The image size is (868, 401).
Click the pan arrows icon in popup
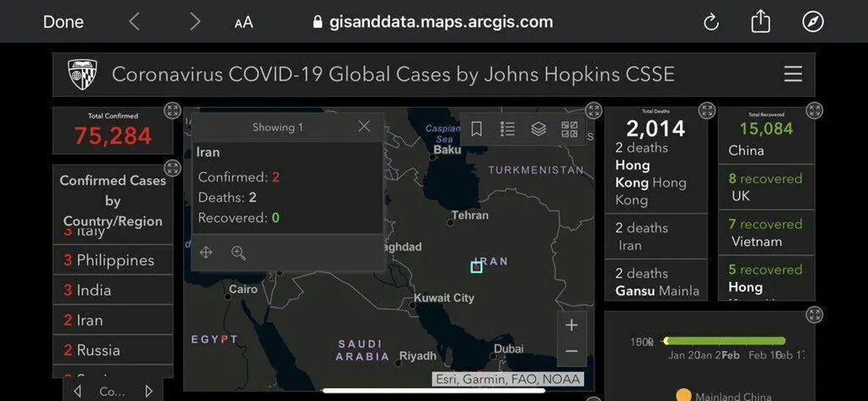[206, 253]
